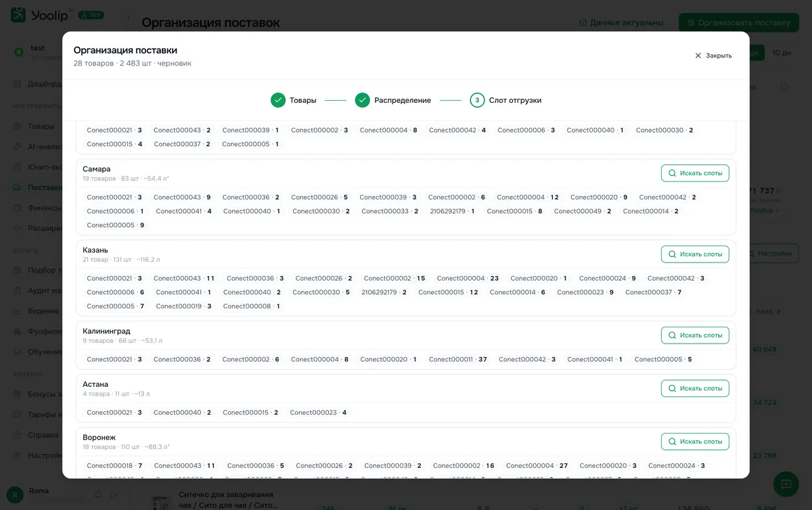Search slots for Самара
The height and width of the screenshot is (510, 812).
[x=695, y=173]
